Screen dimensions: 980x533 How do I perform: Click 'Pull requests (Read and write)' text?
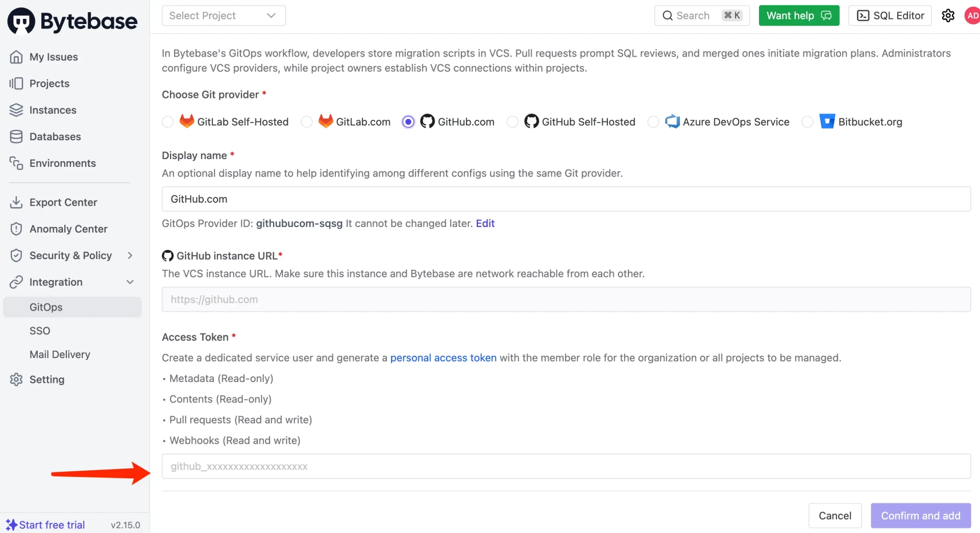240,420
